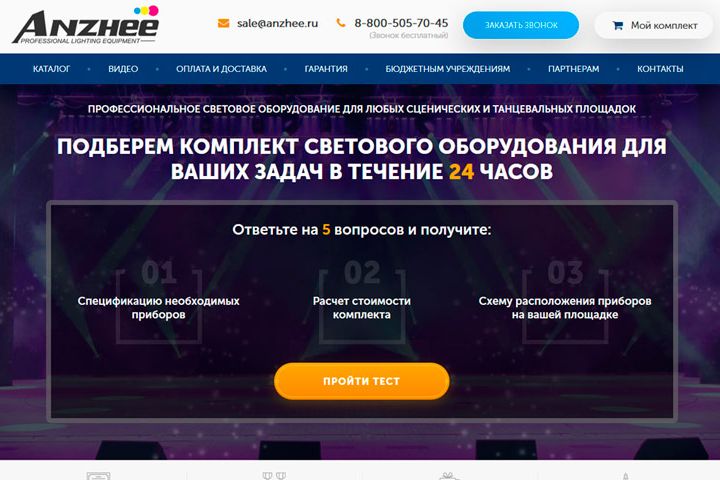Viewport: 720px width, 480px height.
Task: Open the Контакты menu item
Action: (660, 69)
